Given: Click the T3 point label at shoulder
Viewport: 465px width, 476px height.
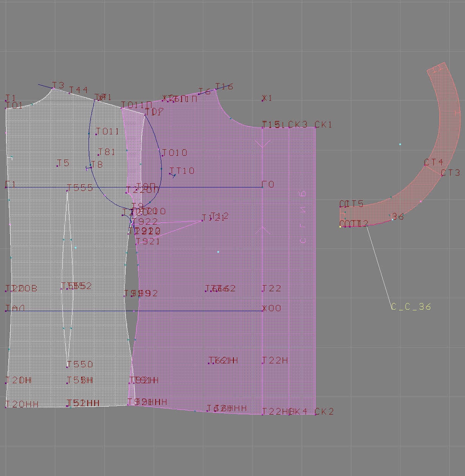Looking at the screenshot, I should pos(58,85).
